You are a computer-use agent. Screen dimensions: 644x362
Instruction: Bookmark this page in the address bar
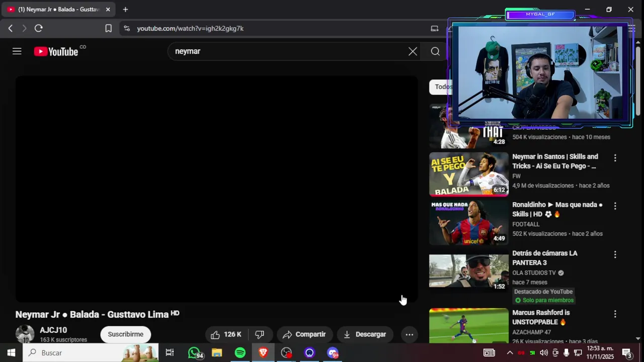108,29
